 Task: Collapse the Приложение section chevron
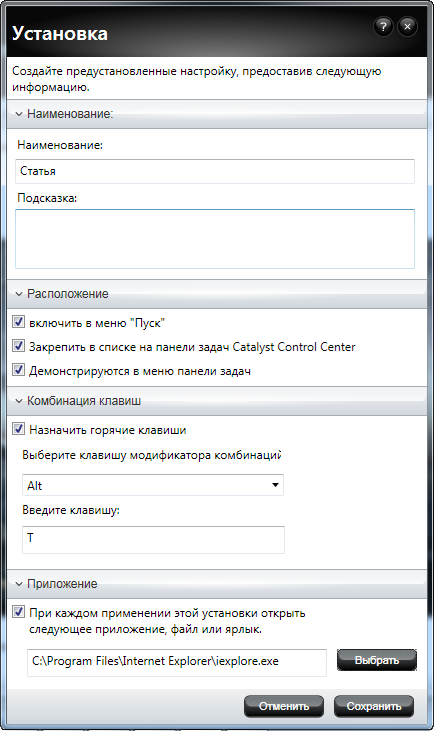coord(19,584)
